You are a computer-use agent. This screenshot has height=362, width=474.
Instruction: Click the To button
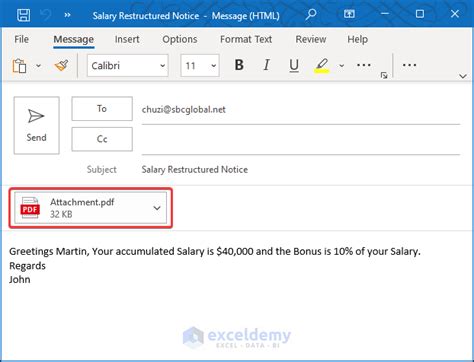(x=102, y=109)
